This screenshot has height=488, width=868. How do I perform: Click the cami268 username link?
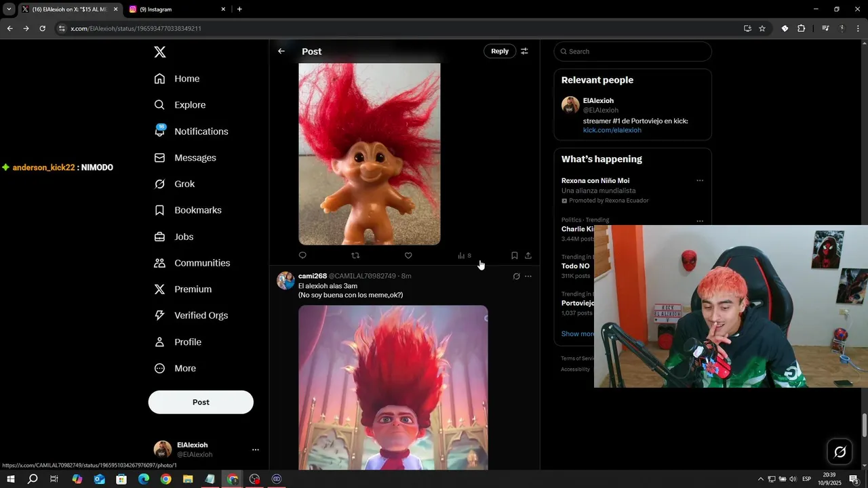click(x=313, y=276)
